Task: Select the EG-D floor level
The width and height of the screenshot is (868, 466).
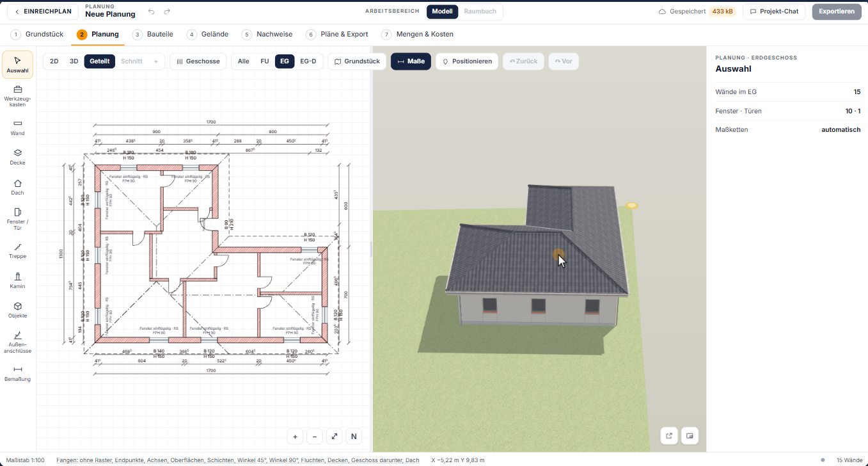Action: [x=308, y=61]
